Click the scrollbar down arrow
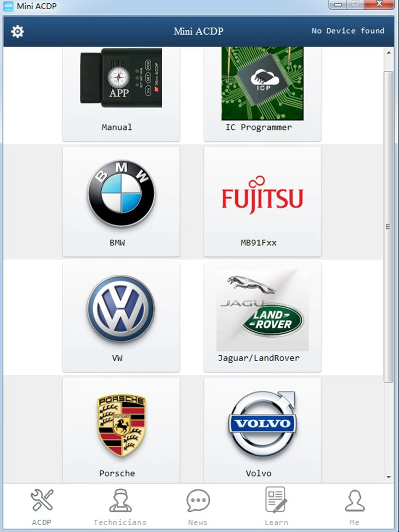 (x=388, y=477)
